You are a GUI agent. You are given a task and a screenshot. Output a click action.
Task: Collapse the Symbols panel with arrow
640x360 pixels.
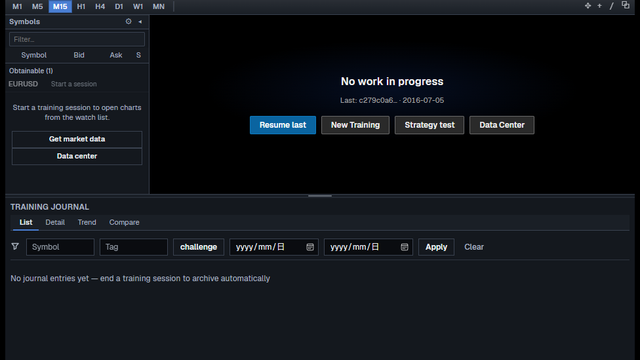click(x=140, y=22)
